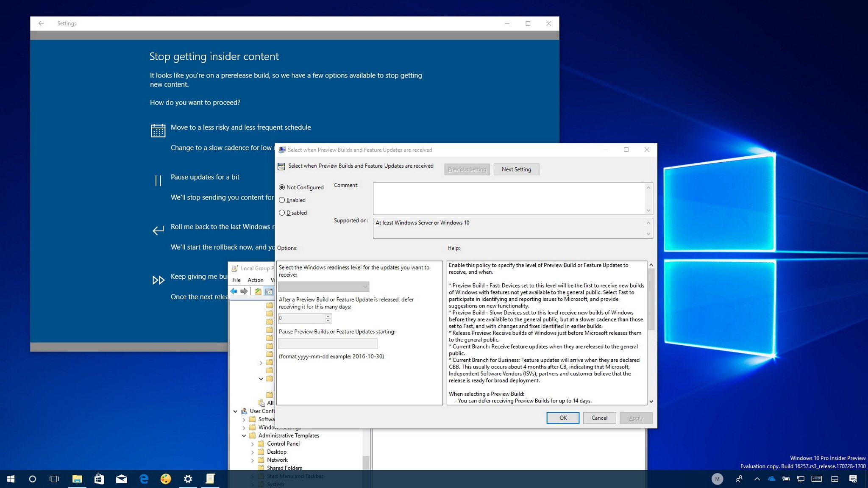Open Microsoft Edge from the taskbar
Viewport: 868px width, 488px height.
tap(144, 479)
